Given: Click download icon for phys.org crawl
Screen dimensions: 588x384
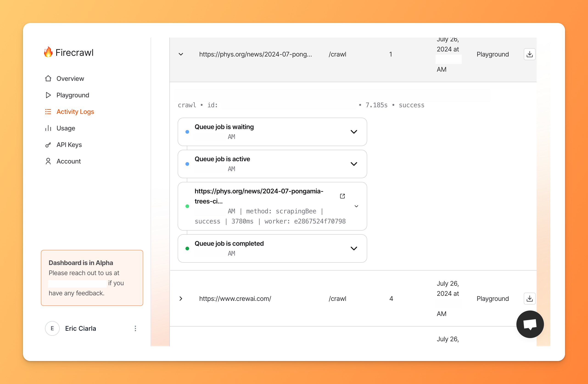Looking at the screenshot, I should 530,54.
